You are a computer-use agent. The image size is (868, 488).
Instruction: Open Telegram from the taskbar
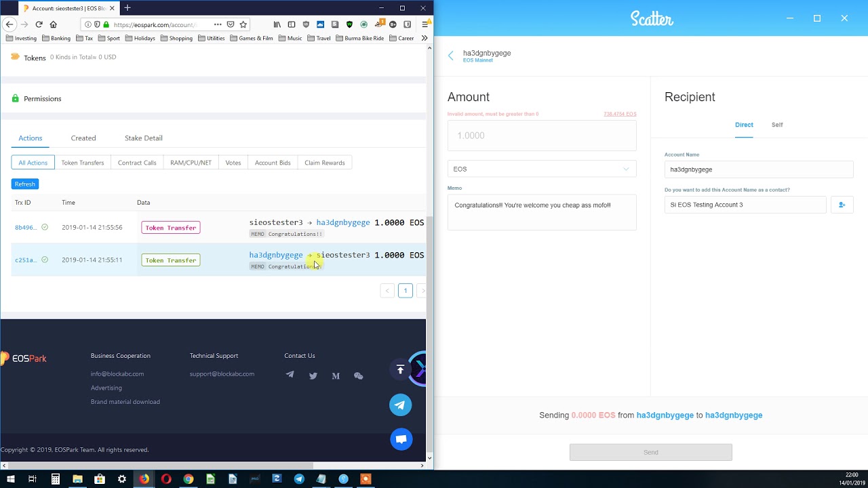pos(299,479)
